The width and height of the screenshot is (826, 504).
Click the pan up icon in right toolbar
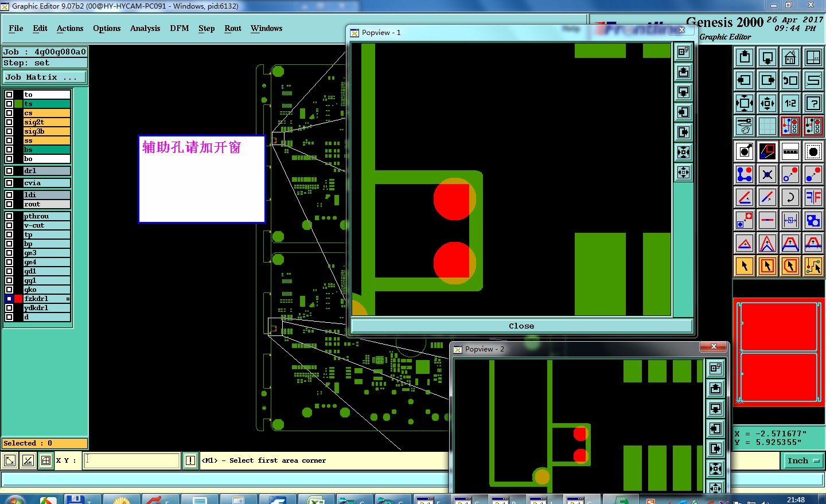(x=745, y=57)
